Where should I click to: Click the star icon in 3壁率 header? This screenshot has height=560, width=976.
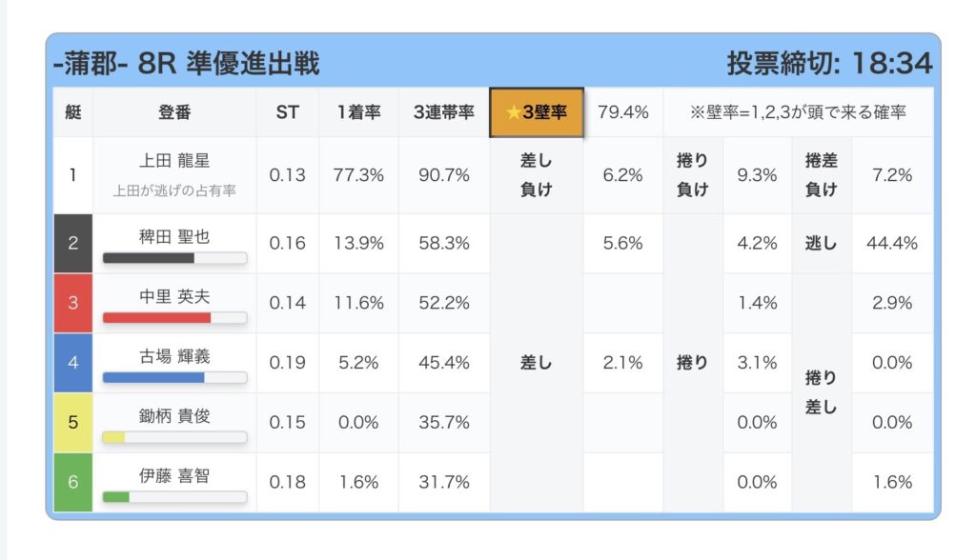pos(513,112)
